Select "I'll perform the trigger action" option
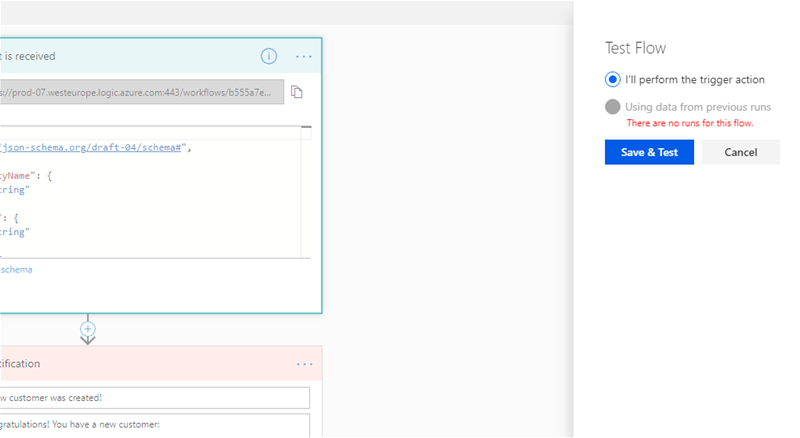 point(612,80)
